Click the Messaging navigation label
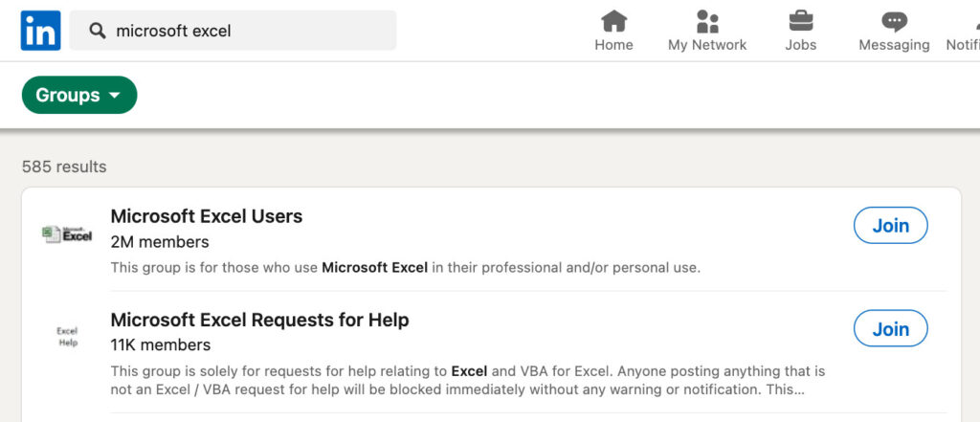The height and width of the screenshot is (422, 980). [894, 45]
